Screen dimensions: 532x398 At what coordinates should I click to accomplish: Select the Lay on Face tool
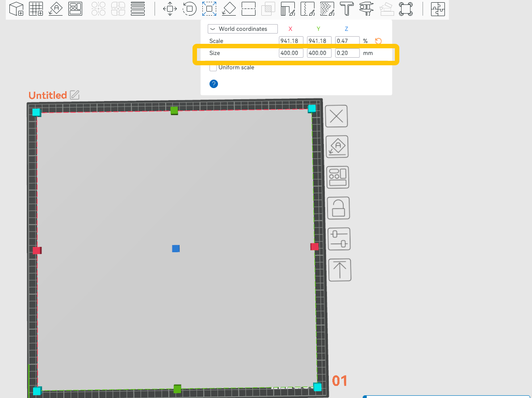(229, 9)
